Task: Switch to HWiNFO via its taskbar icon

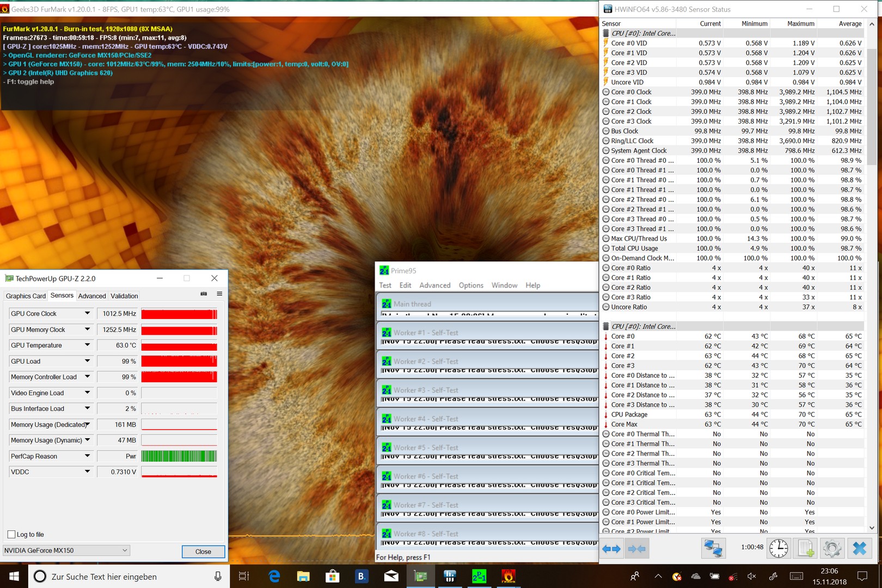Action: tap(450, 576)
